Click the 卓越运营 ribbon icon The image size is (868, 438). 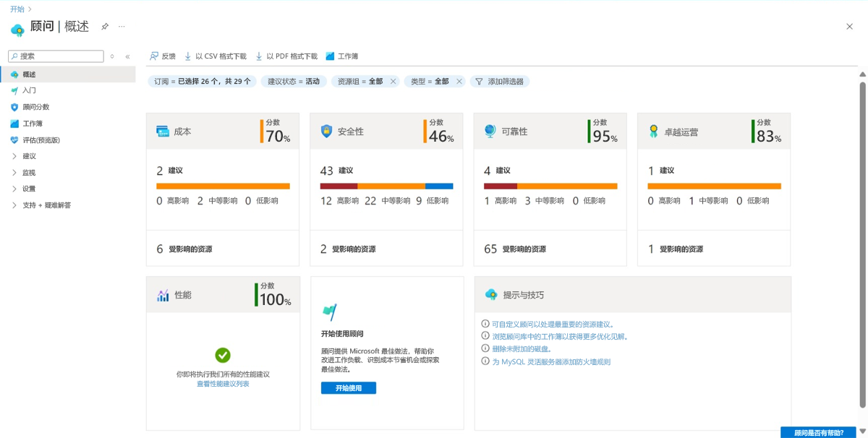point(653,132)
